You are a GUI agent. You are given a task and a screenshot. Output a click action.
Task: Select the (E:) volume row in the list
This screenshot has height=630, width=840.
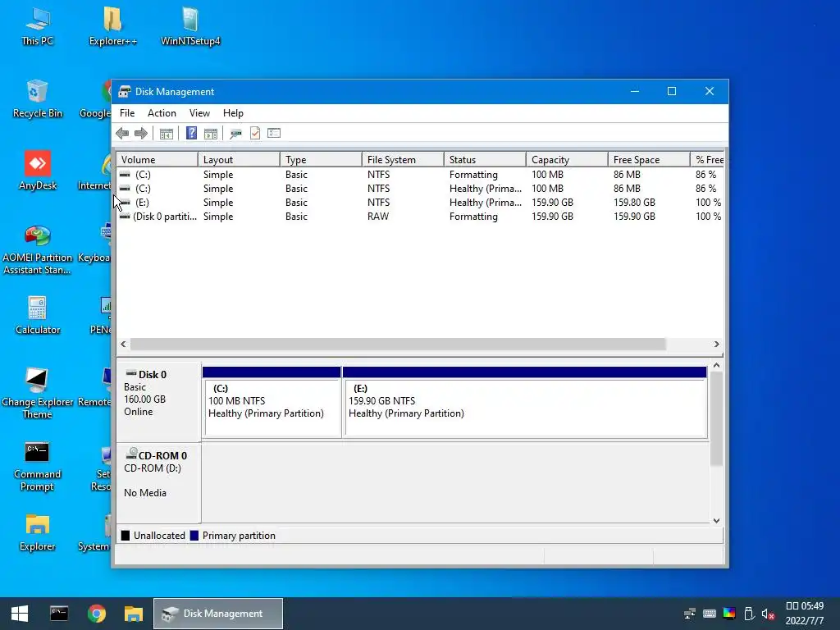[420, 203]
